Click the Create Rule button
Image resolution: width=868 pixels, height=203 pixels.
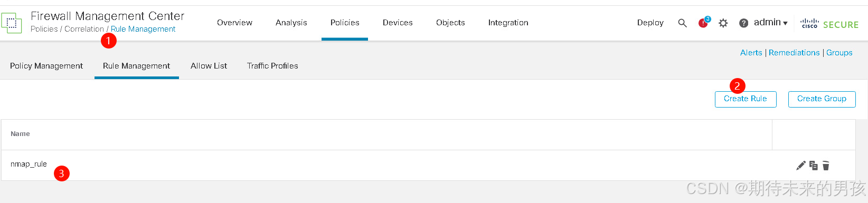coord(746,99)
